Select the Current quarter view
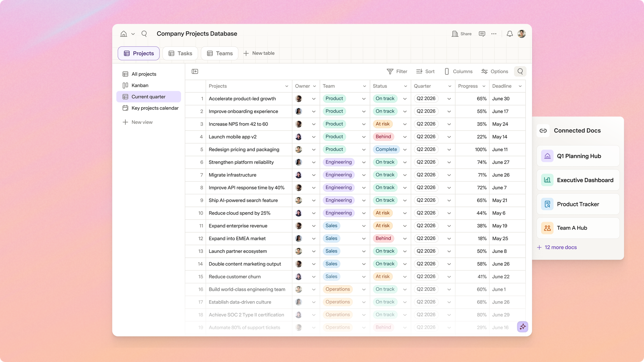This screenshot has height=362, width=644. coord(149,97)
